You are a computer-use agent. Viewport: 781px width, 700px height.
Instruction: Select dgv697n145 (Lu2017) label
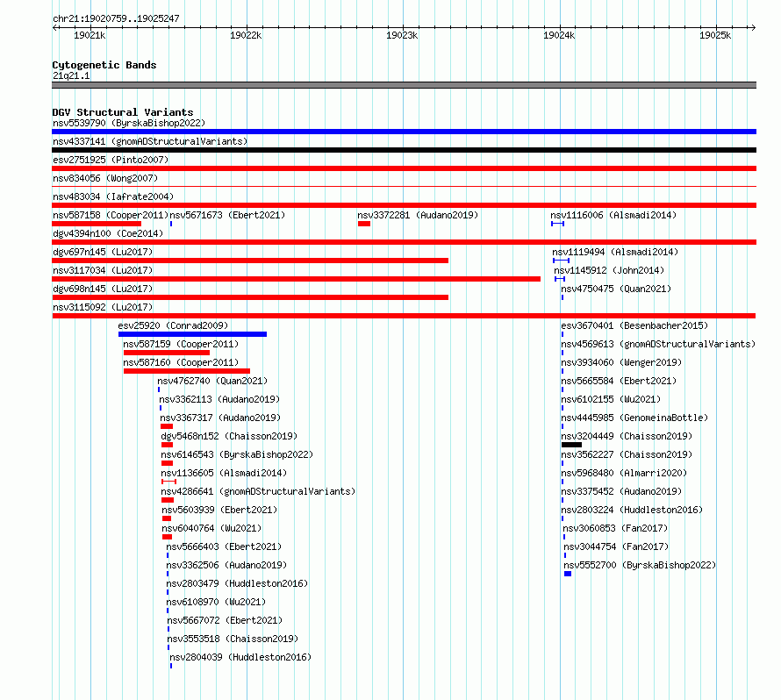103,252
